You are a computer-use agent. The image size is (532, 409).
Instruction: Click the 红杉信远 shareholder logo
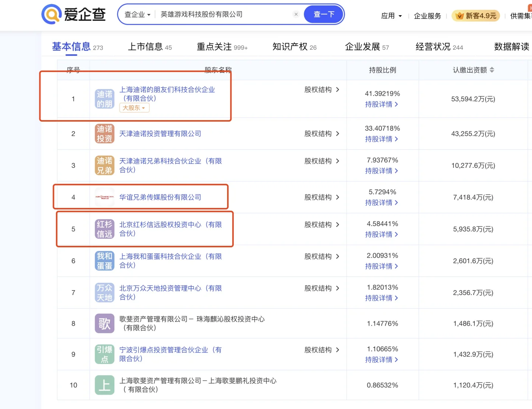[104, 229]
